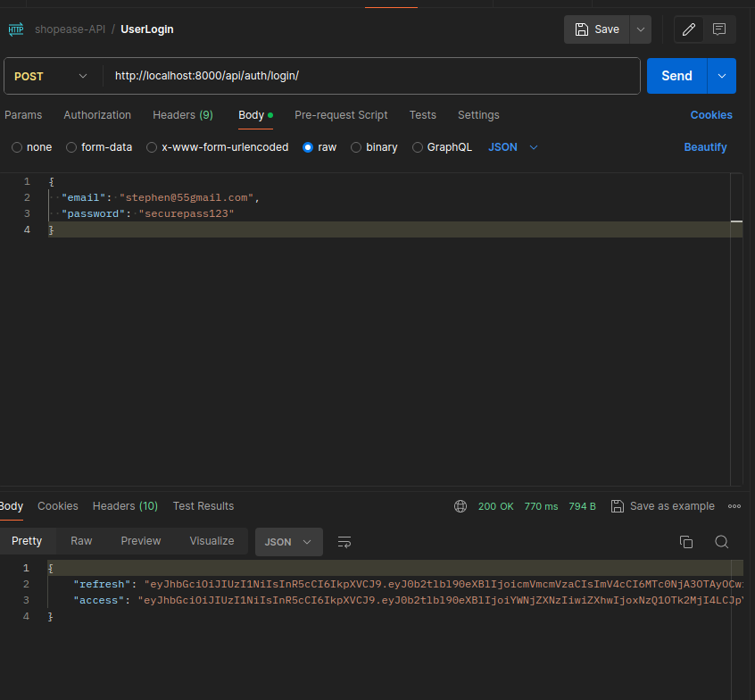The width and height of the screenshot is (755, 700).
Task: Open the Test Results tab
Action: point(203,506)
